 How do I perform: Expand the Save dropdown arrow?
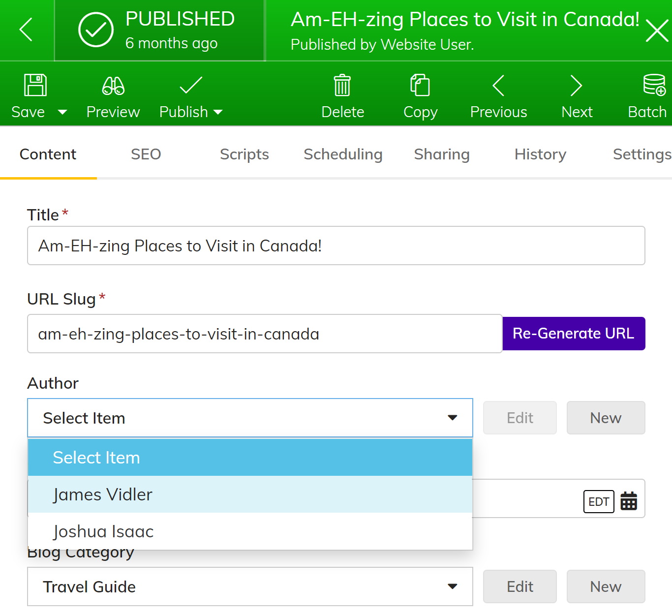[x=62, y=112]
